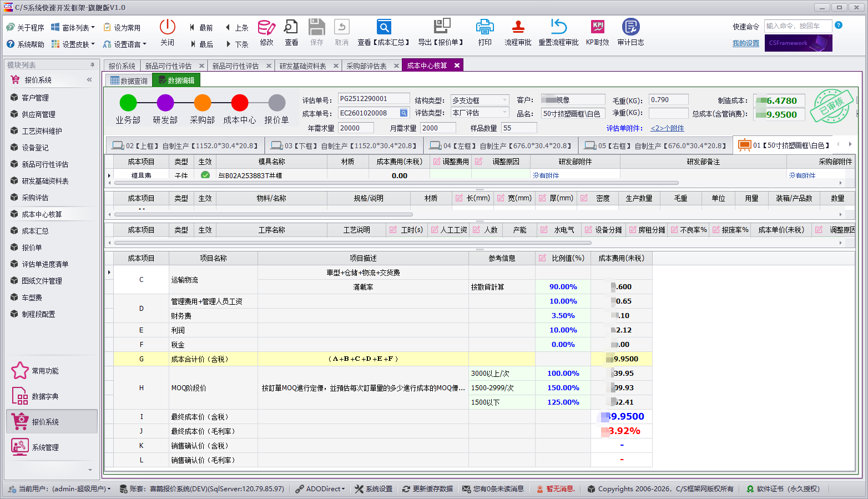Switch to 数据查询 tab

pos(129,80)
